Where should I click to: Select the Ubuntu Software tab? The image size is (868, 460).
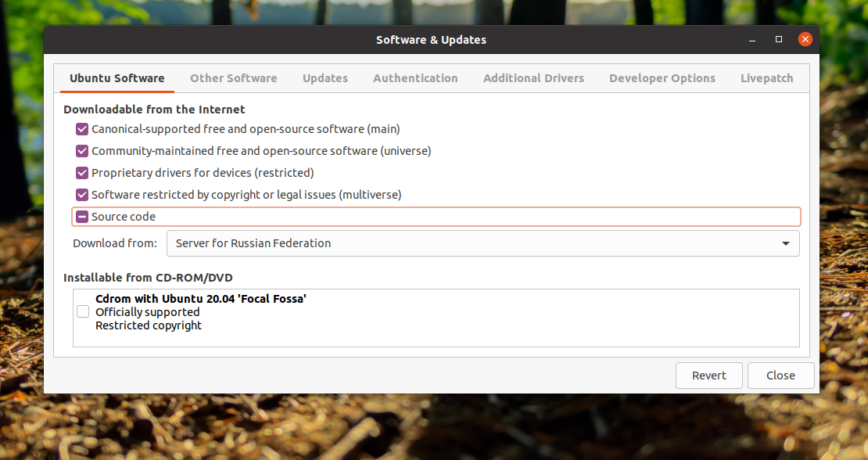click(117, 78)
